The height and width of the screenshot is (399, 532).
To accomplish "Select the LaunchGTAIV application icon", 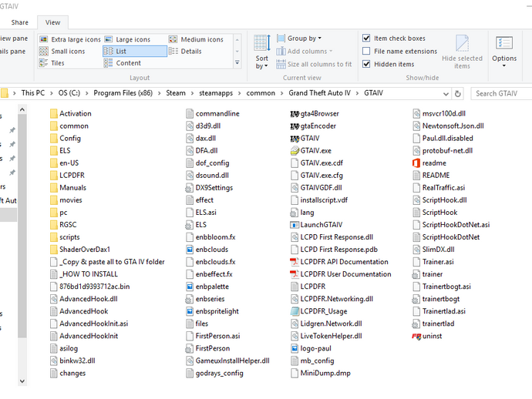I will [x=295, y=225].
